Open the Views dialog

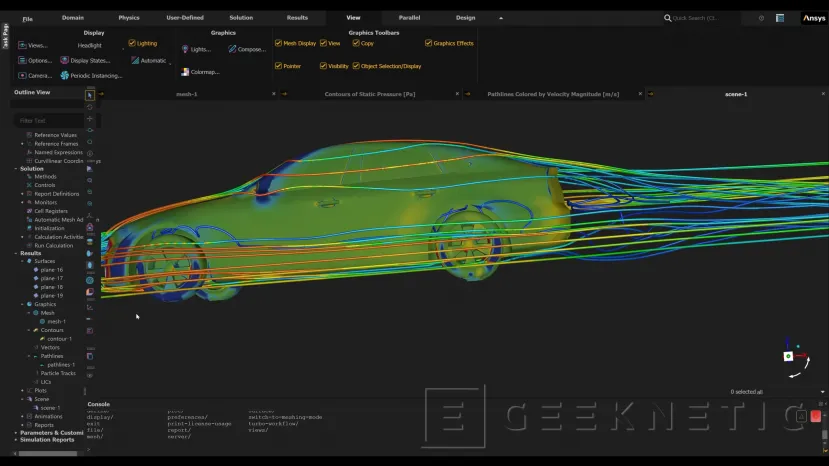pyautogui.click(x=33, y=45)
